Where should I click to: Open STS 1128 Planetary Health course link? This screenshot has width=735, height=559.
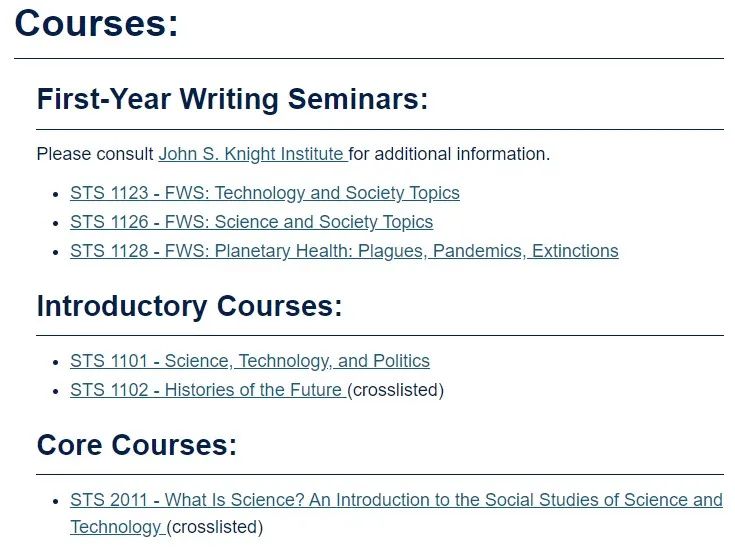[x=344, y=251]
